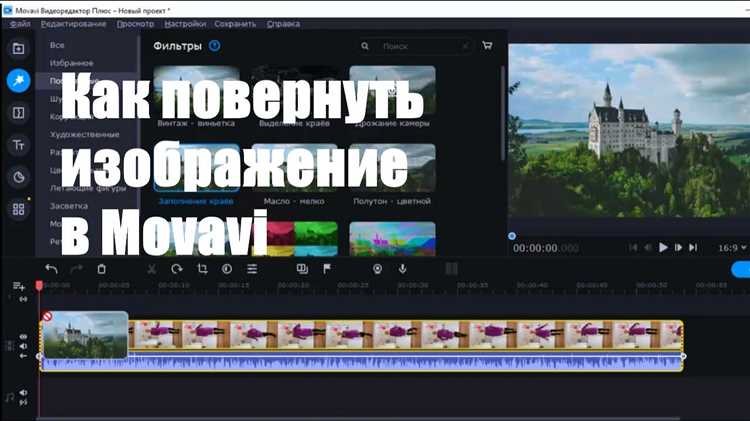750x421 pixels.
Task: Split clip with scissors icon
Action: [152, 269]
